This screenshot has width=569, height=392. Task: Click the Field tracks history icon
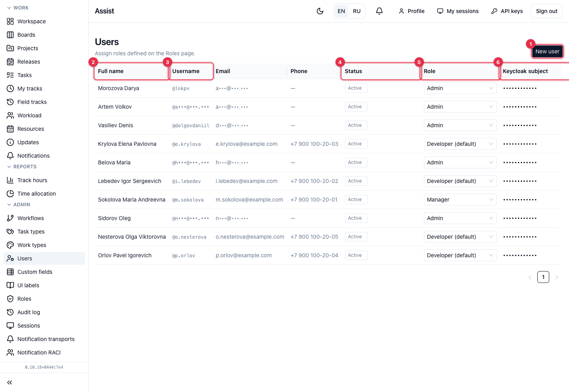[x=10, y=102]
